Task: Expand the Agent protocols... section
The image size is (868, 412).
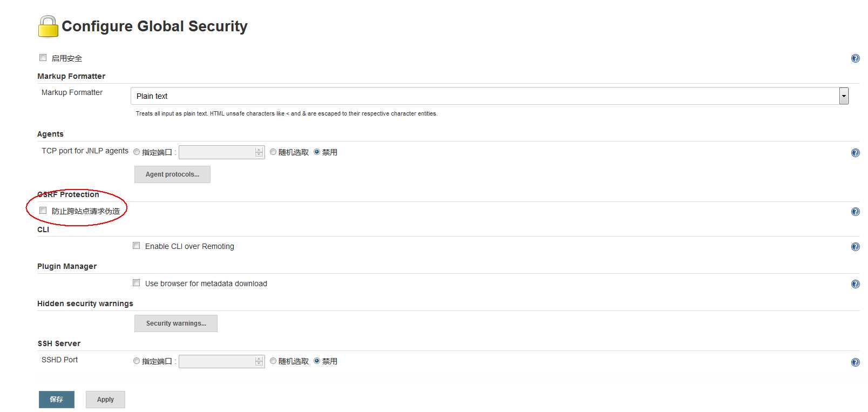Action: tap(172, 174)
